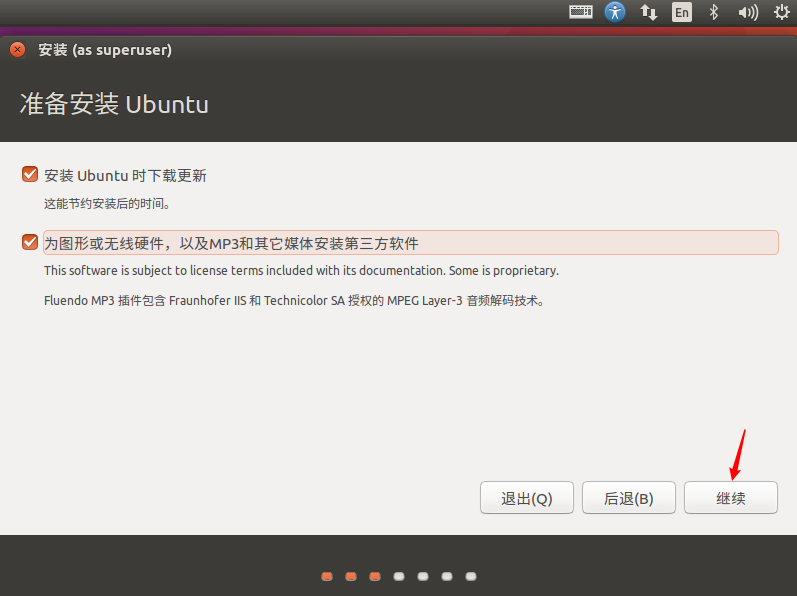The height and width of the screenshot is (596, 797).
Task: Click the Fluendo MP3 插件 description text
Action: (x=294, y=301)
